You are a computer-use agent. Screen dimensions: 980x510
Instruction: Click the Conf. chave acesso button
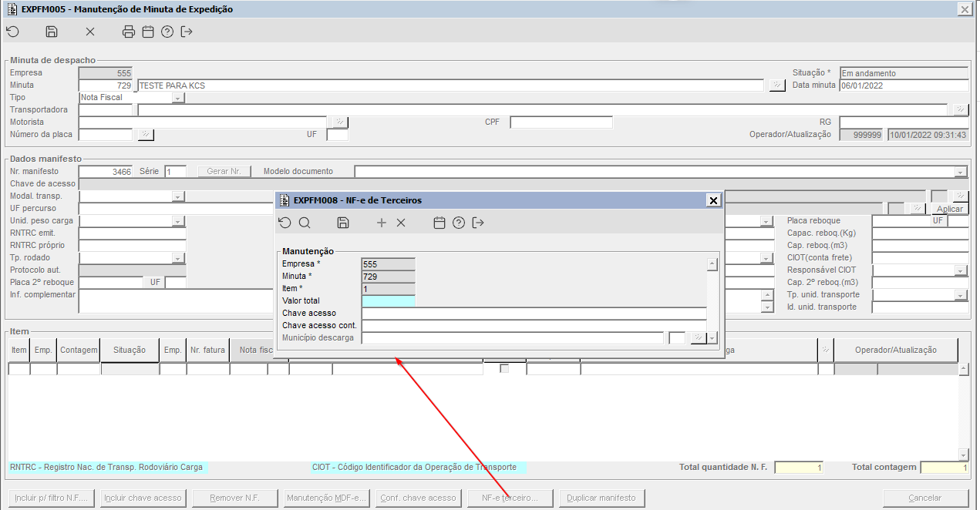[x=418, y=498]
